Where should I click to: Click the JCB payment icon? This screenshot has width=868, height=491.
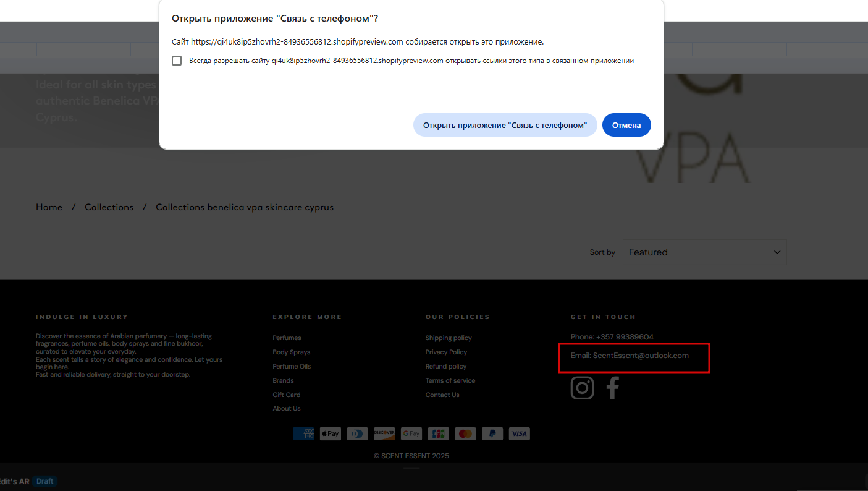(x=438, y=434)
